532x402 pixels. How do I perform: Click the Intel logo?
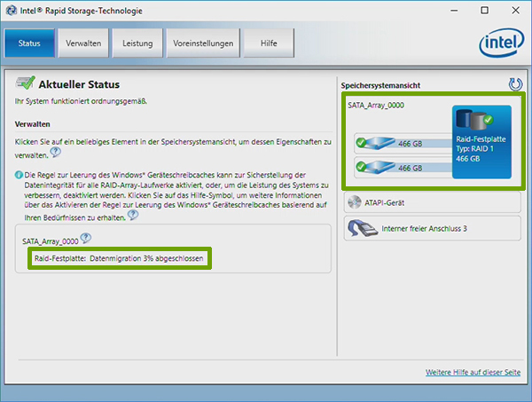(502, 43)
